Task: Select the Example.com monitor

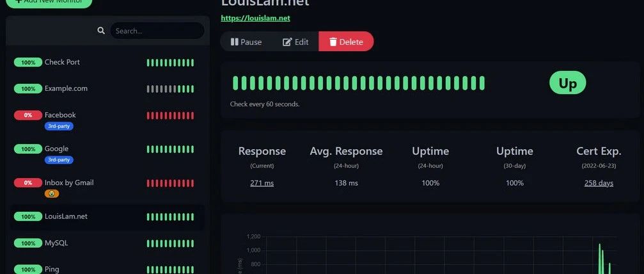Action: coord(107,89)
